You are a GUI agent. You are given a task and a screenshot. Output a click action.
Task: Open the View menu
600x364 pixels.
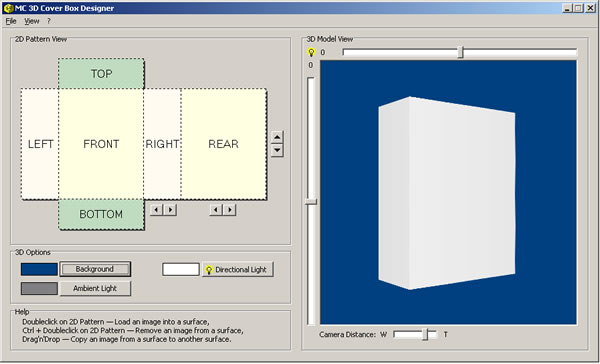[x=32, y=21]
